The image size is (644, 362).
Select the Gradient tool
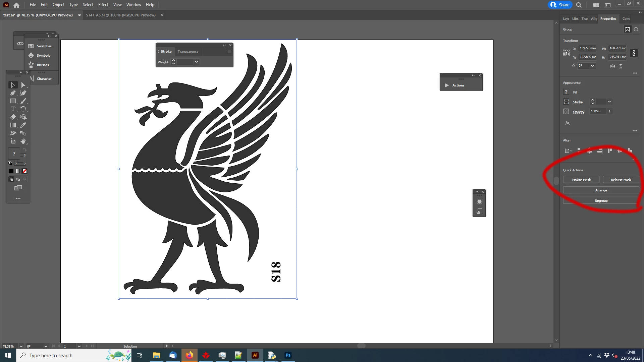click(13, 125)
